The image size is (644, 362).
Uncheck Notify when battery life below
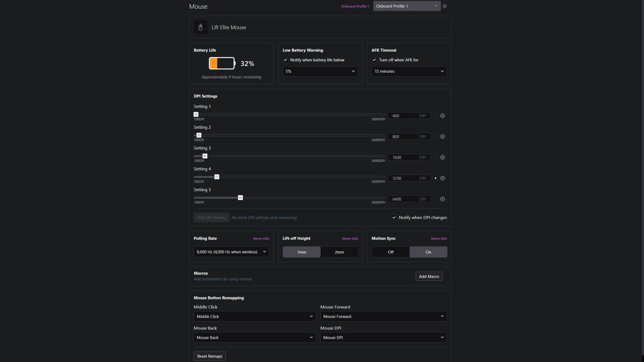(285, 60)
